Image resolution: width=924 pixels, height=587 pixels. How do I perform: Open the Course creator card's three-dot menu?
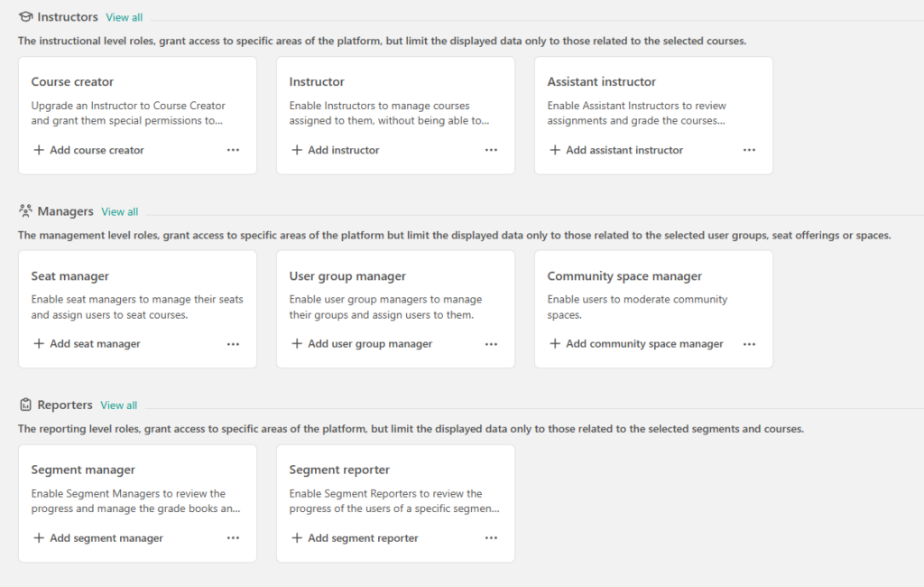click(233, 150)
